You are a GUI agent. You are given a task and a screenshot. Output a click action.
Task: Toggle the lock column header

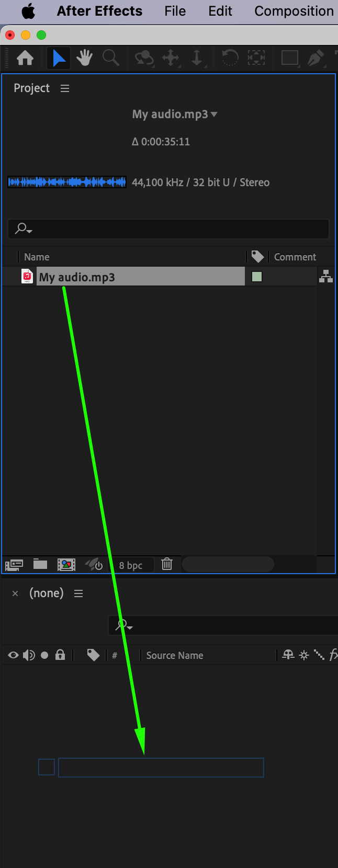click(60, 655)
